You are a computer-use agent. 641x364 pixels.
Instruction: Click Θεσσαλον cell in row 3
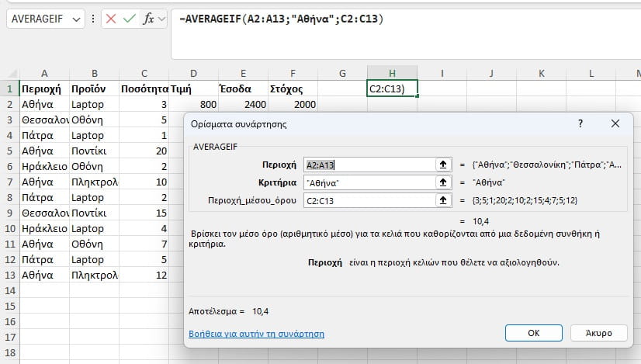coord(44,120)
